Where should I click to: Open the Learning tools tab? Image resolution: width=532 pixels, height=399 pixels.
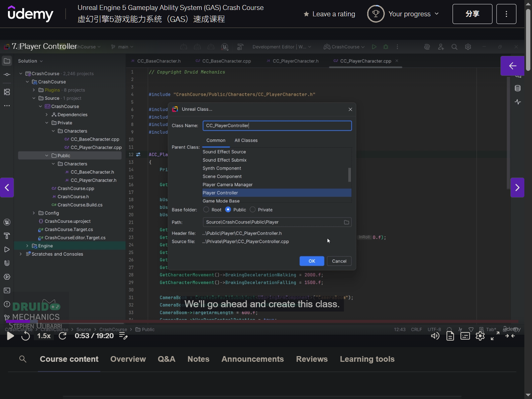[367, 359]
